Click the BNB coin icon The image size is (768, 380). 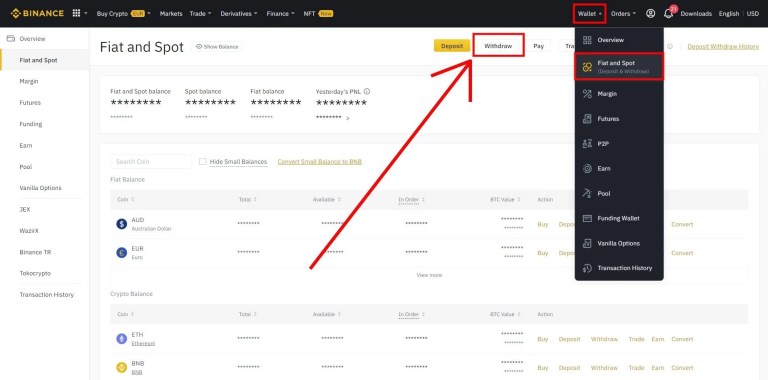point(121,367)
